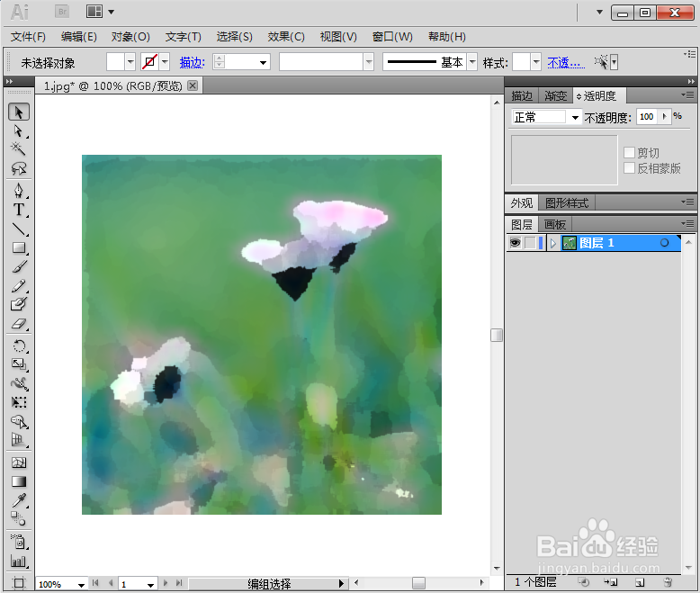
Task: Select the Free Transform tool
Action: click(19, 402)
